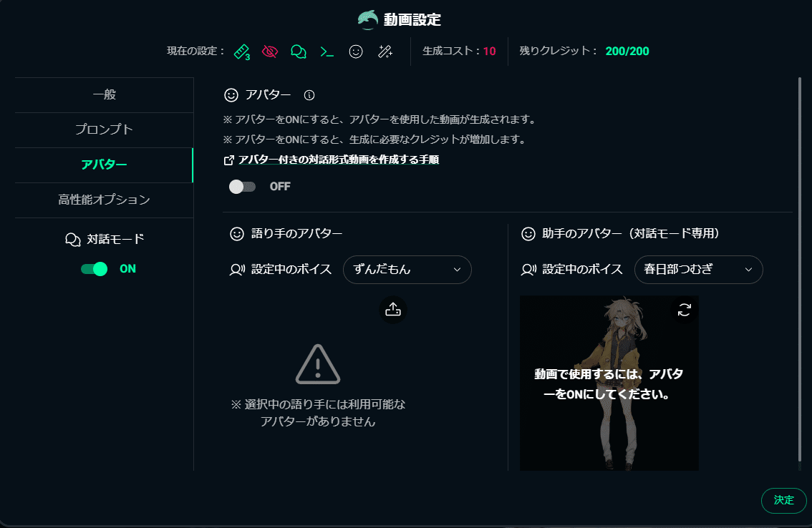Click the smiley icon beside 助手のアバター
The width and height of the screenshot is (812, 528).
pos(528,234)
